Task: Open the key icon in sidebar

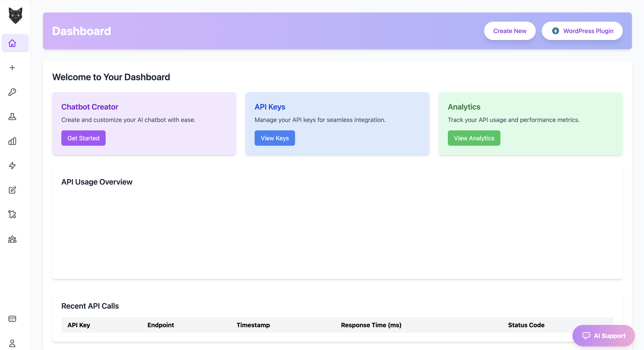Action: [12, 92]
